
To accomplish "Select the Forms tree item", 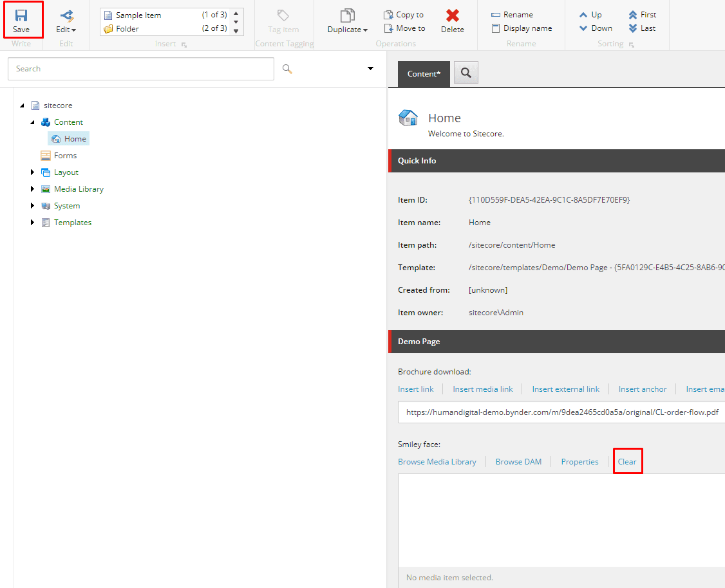I will 65,156.
